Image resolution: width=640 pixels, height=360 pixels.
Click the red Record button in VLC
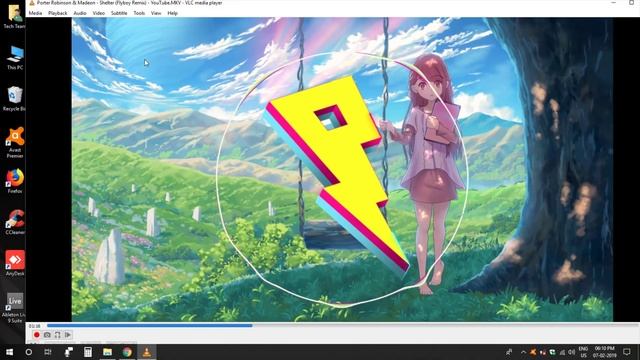pos(36,335)
